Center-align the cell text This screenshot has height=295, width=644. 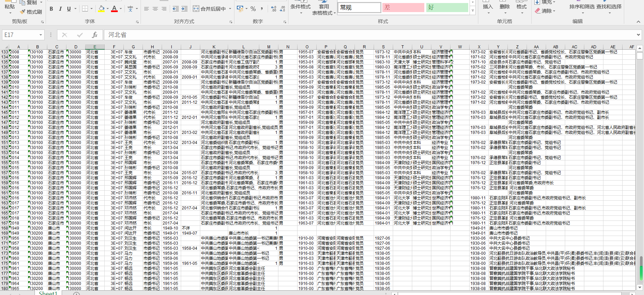[x=155, y=9]
